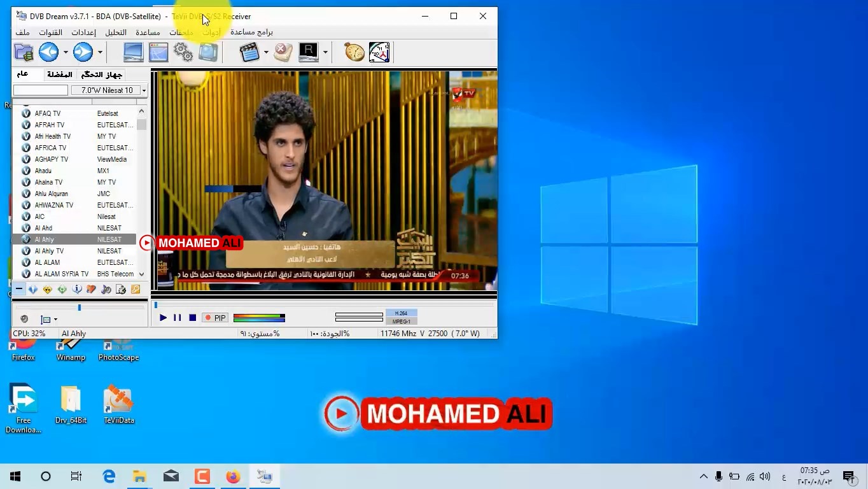The height and width of the screenshot is (489, 868).
Task: Click the blue TV set toolbar icon
Action: (208, 52)
